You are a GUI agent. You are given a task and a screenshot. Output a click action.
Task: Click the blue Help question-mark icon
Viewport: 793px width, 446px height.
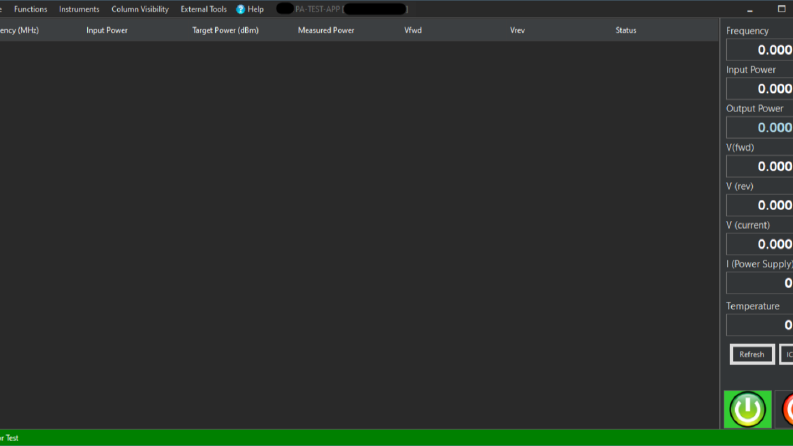click(x=241, y=9)
